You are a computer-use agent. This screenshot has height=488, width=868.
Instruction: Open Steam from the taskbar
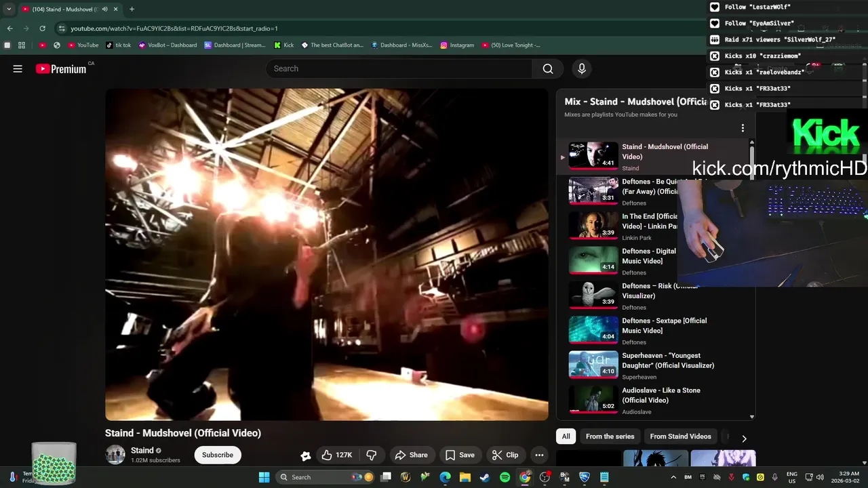pos(485,477)
